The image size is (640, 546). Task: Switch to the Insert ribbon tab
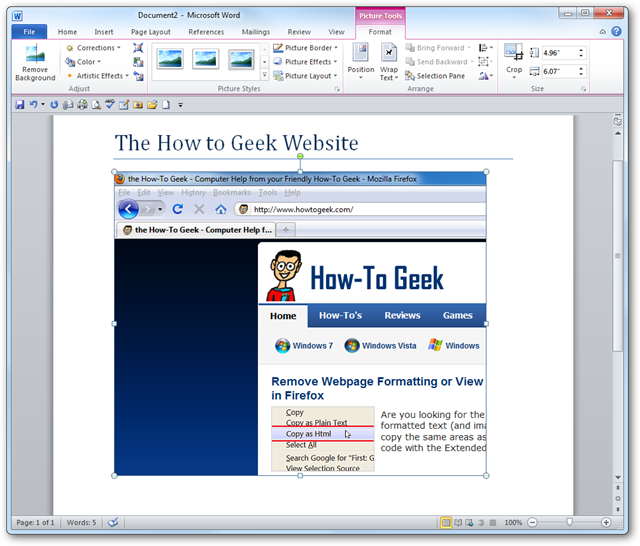click(x=104, y=32)
